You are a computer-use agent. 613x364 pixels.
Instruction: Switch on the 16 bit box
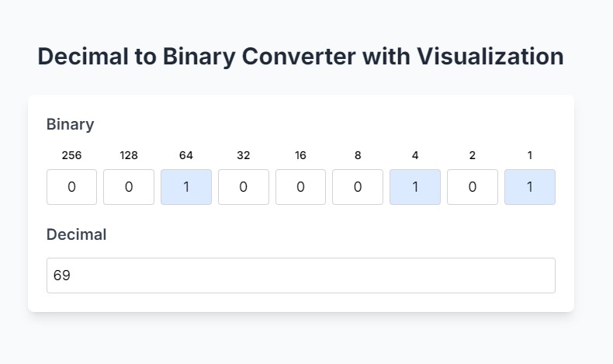point(300,187)
